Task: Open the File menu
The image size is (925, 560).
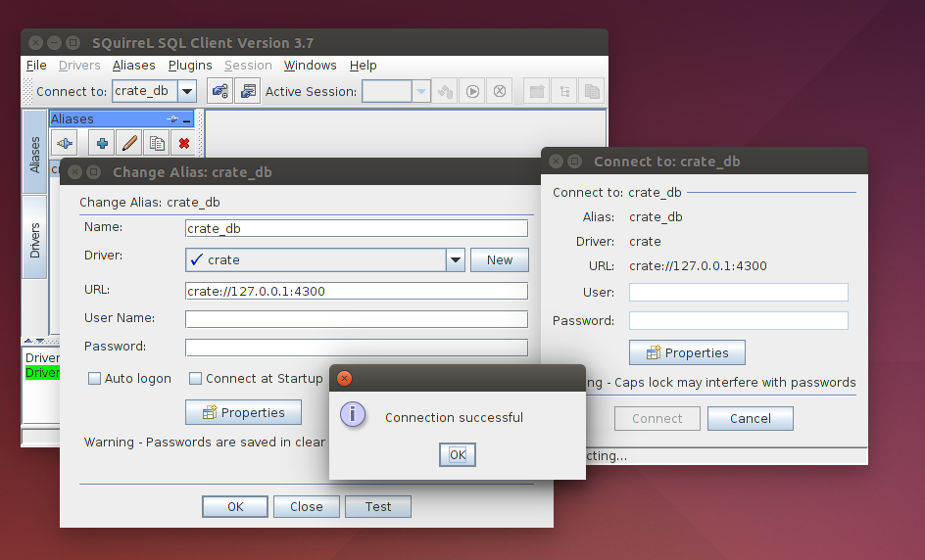Action: tap(36, 66)
